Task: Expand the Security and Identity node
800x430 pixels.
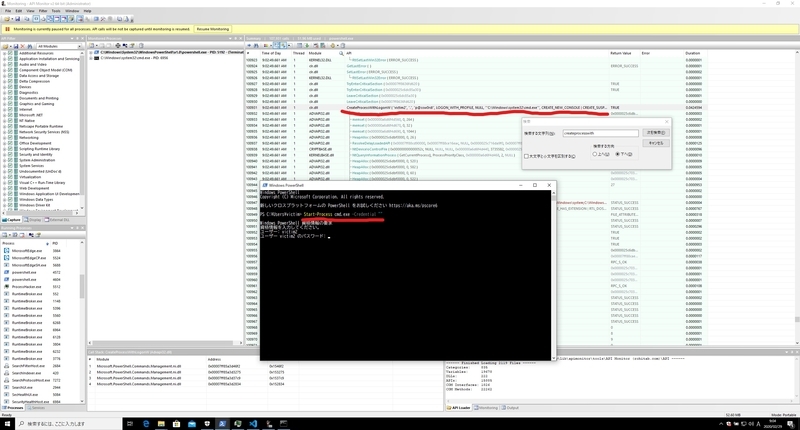Action: [5, 154]
